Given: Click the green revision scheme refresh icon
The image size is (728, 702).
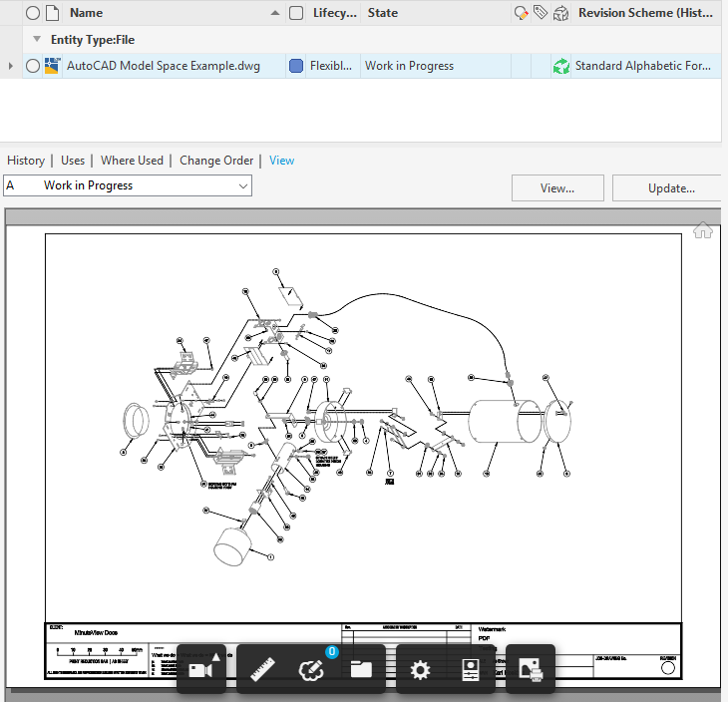Looking at the screenshot, I should click(560, 66).
